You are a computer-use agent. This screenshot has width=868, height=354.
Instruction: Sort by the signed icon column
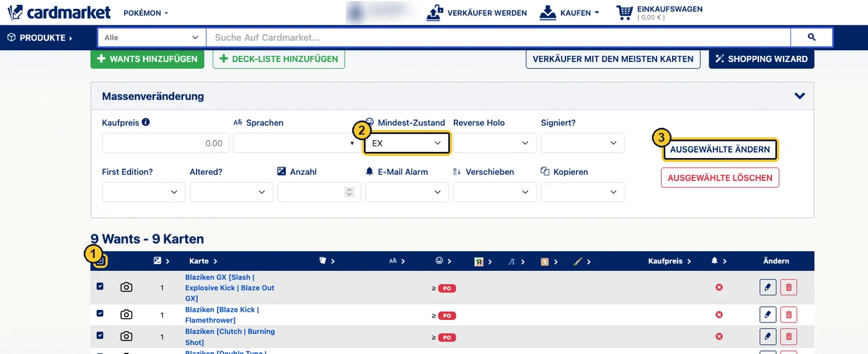(516, 261)
